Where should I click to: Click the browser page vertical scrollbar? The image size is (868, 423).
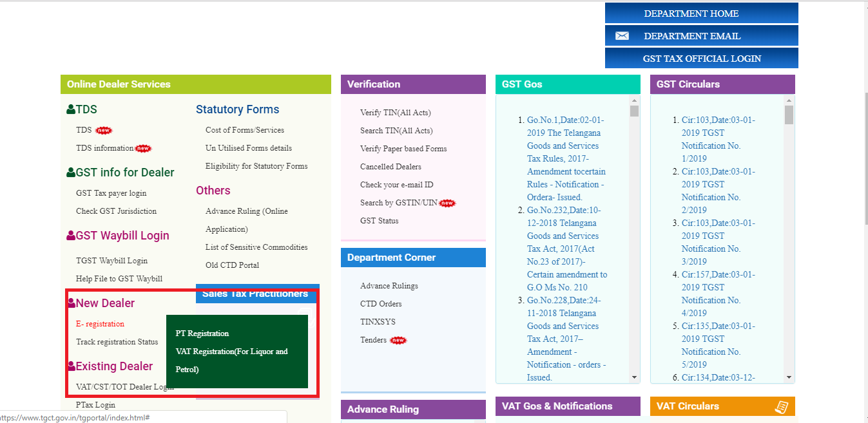[865, 158]
